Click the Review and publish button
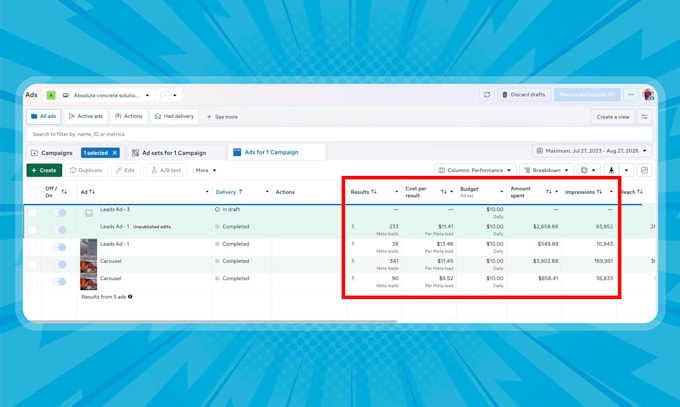Screen dimensions: 680x407 pyautogui.click(x=587, y=95)
